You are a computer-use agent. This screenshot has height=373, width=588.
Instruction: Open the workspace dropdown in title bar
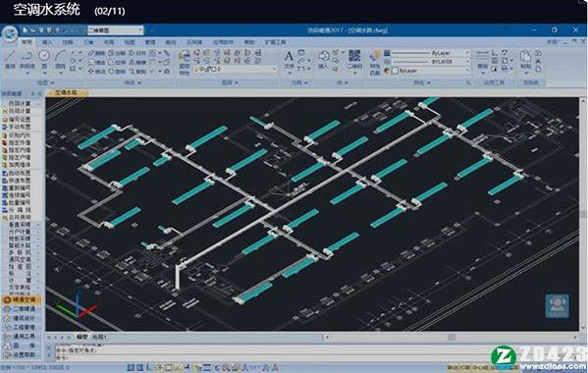coord(116,30)
